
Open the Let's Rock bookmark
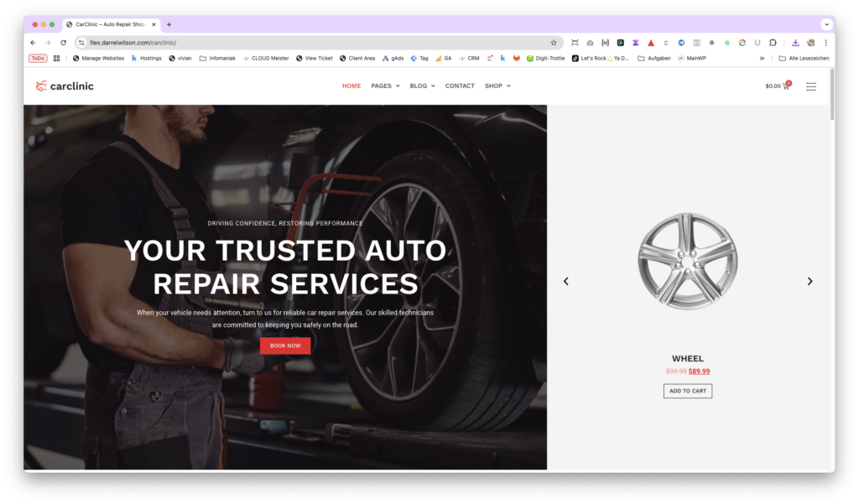[601, 58]
